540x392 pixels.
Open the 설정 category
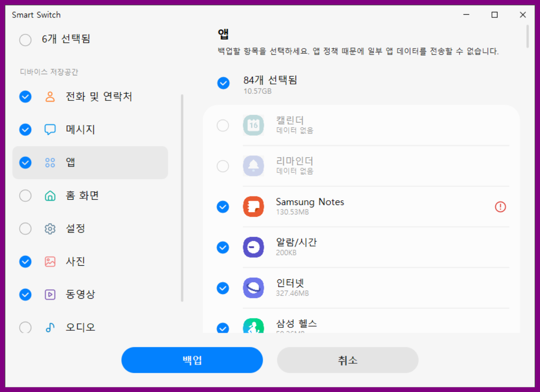coord(90,229)
